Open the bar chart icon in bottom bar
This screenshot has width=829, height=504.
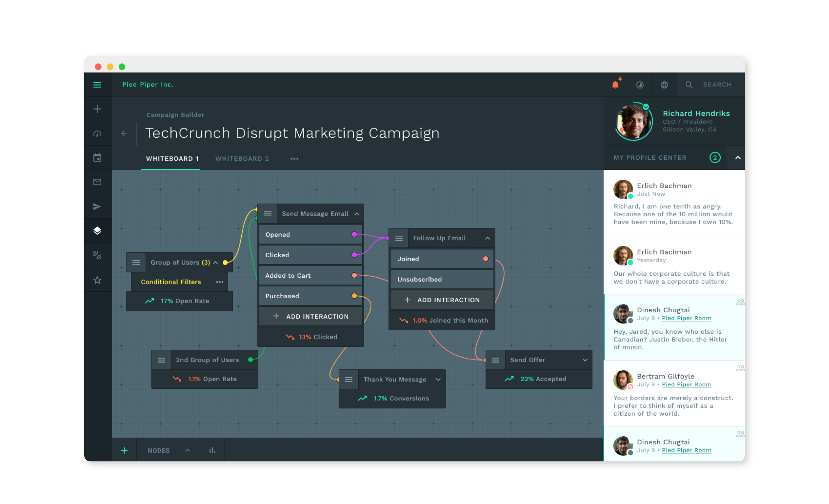(x=212, y=450)
